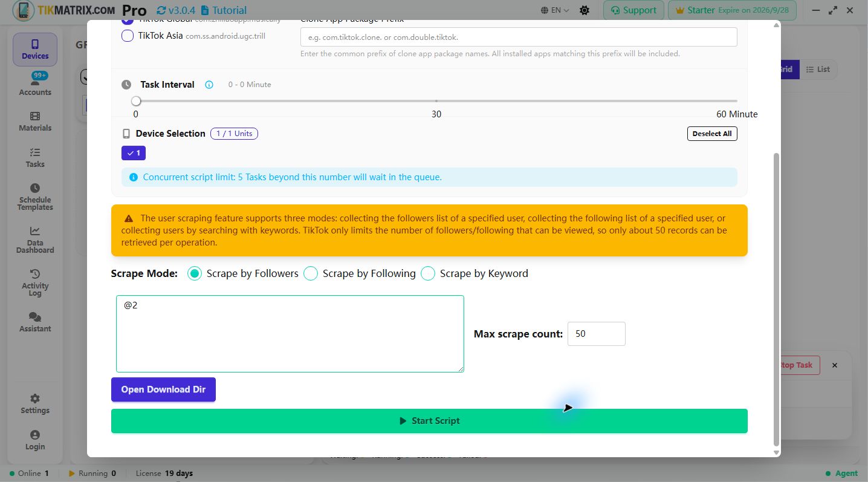Open Settings in the sidebar
The image size is (868, 482).
[x=35, y=404]
